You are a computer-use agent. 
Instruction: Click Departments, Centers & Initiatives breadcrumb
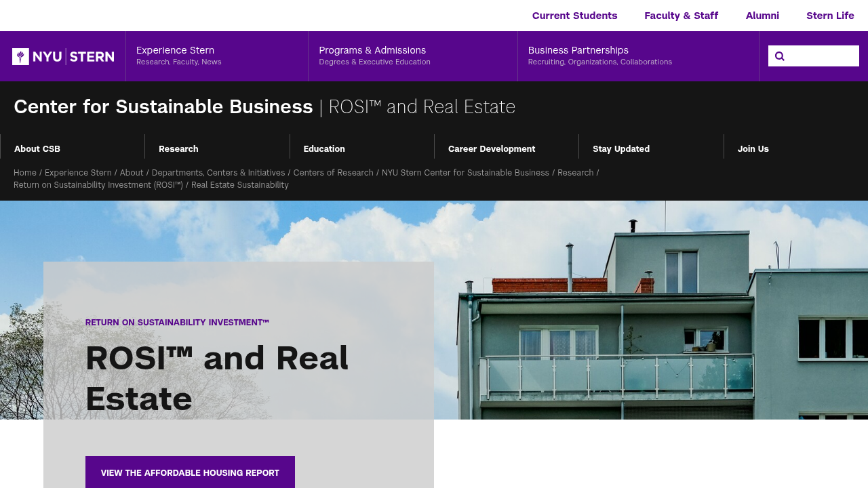pos(218,173)
